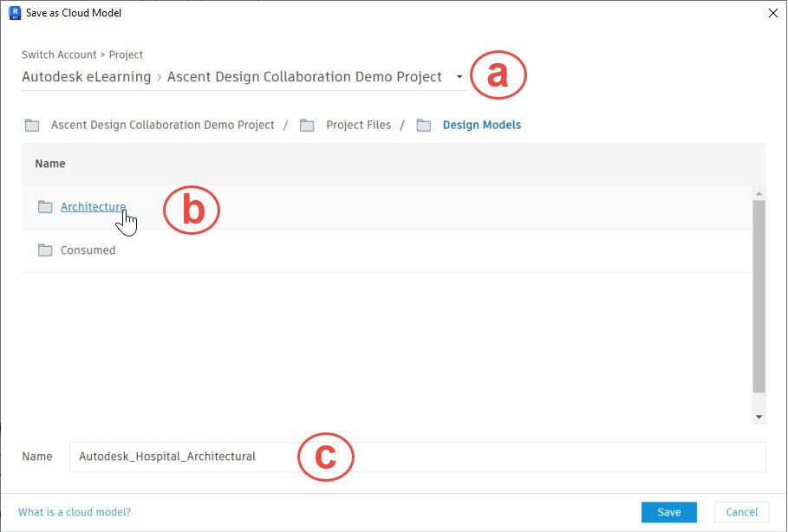Click the file Name input field
The image size is (788, 532).
click(x=418, y=457)
